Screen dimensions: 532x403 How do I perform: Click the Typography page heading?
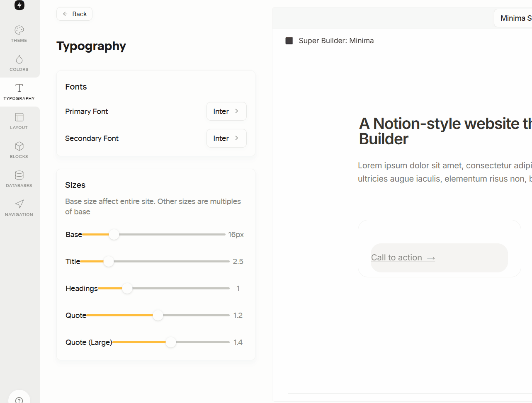(x=91, y=46)
